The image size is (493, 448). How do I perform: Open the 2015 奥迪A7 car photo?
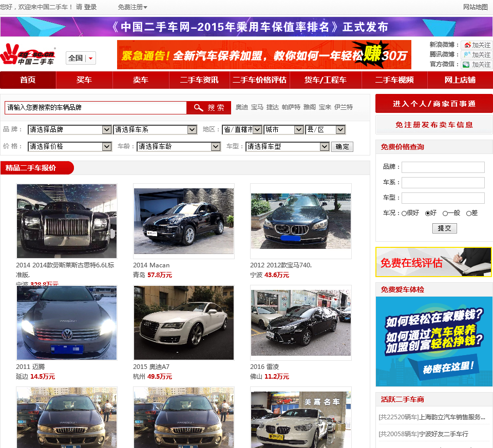184,323
